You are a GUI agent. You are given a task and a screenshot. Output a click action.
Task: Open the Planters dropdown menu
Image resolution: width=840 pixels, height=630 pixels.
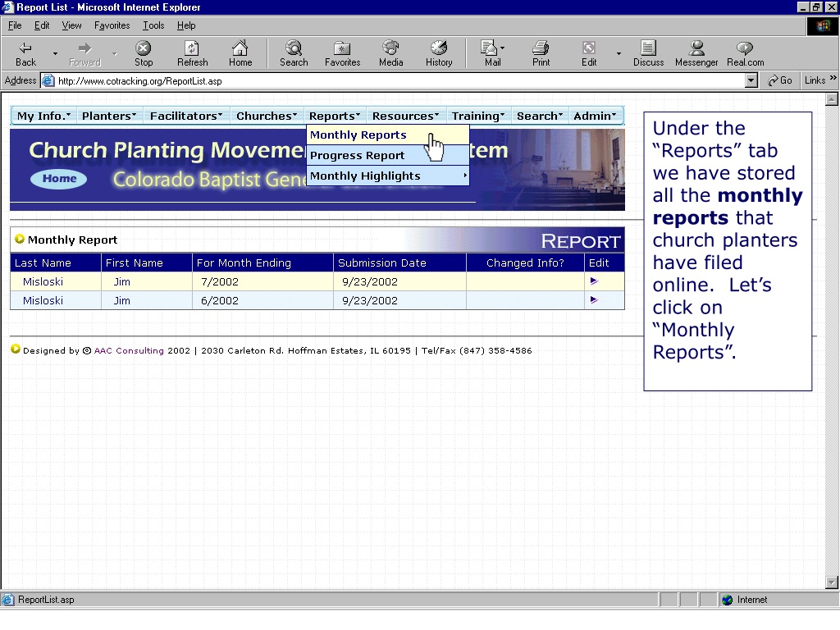[109, 116]
